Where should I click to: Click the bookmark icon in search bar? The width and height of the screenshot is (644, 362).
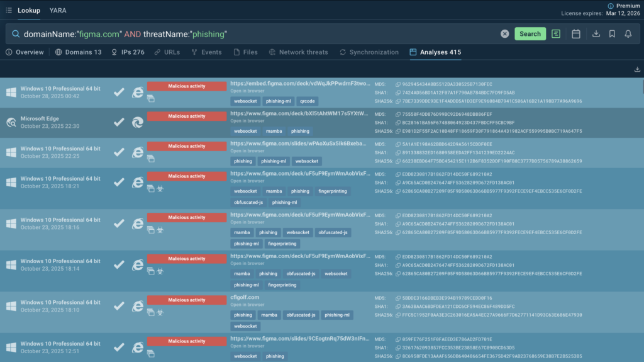(612, 34)
